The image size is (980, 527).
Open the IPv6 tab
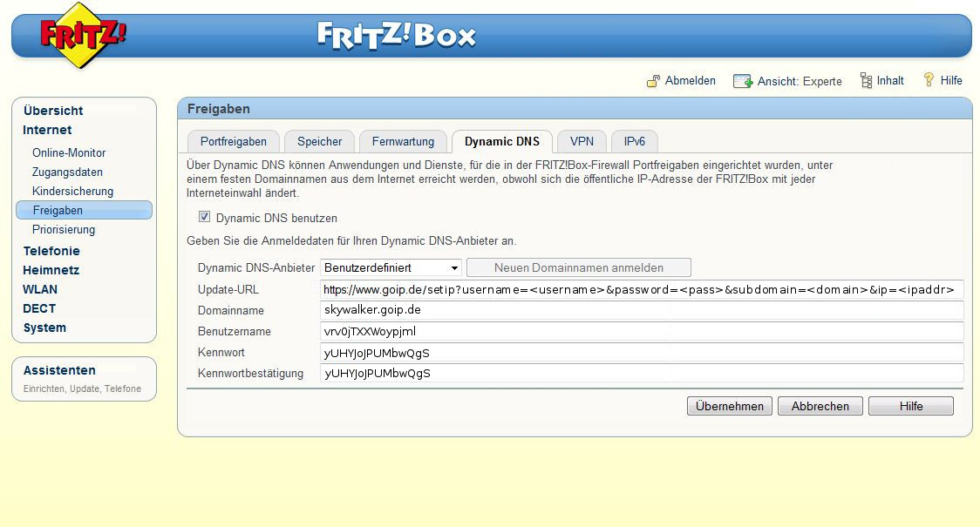pyautogui.click(x=635, y=142)
